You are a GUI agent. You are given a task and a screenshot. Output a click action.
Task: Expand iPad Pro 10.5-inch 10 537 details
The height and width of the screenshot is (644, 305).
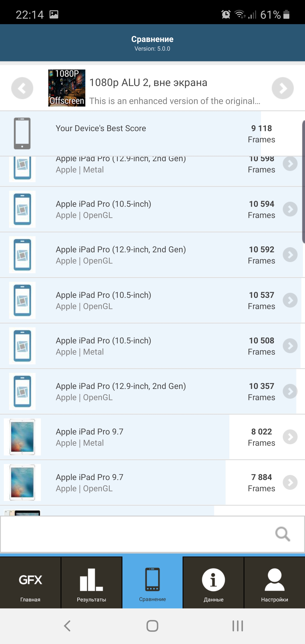pyautogui.click(x=290, y=300)
